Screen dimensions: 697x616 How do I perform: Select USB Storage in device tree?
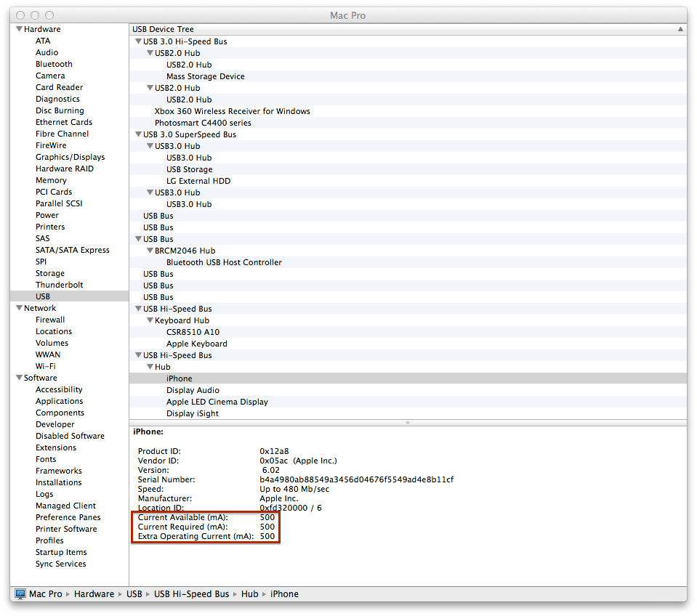point(190,169)
